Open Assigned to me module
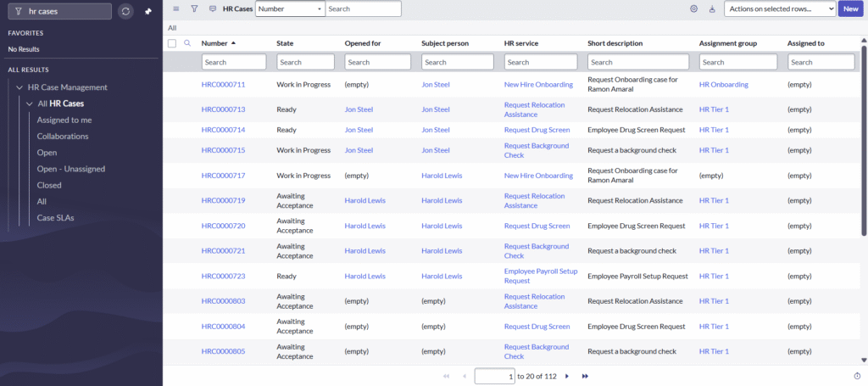The height and width of the screenshot is (386, 868). (x=64, y=120)
